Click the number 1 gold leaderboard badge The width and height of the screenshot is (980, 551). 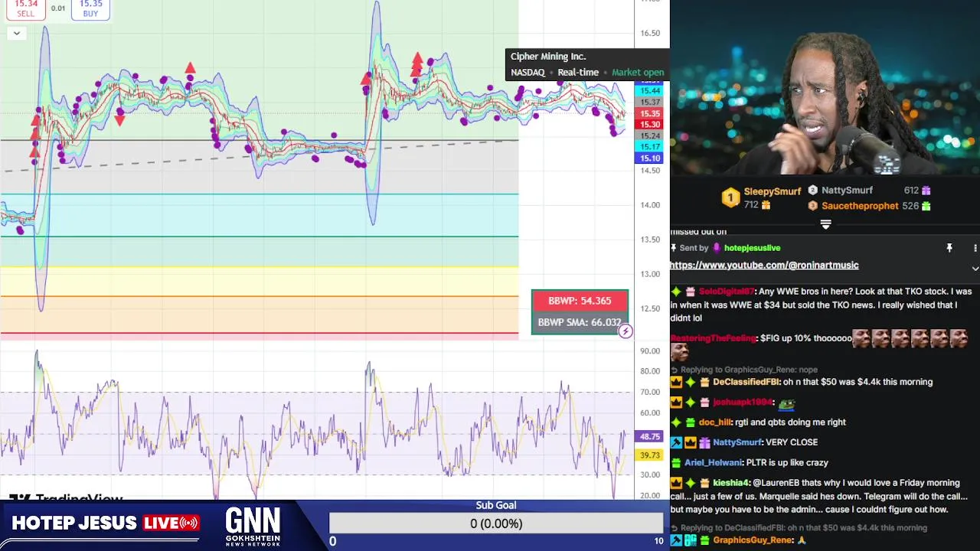[730, 197]
